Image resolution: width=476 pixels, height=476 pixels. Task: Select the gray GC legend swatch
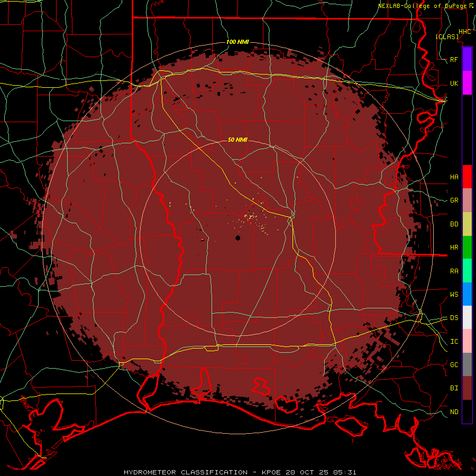point(467,364)
